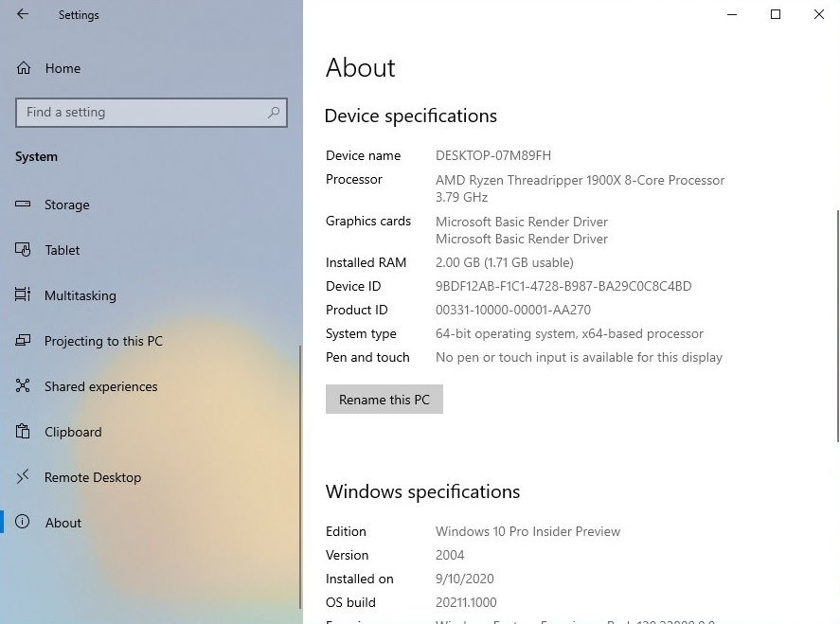Open Remote Desktop settings
This screenshot has width=840, height=624.
(93, 477)
